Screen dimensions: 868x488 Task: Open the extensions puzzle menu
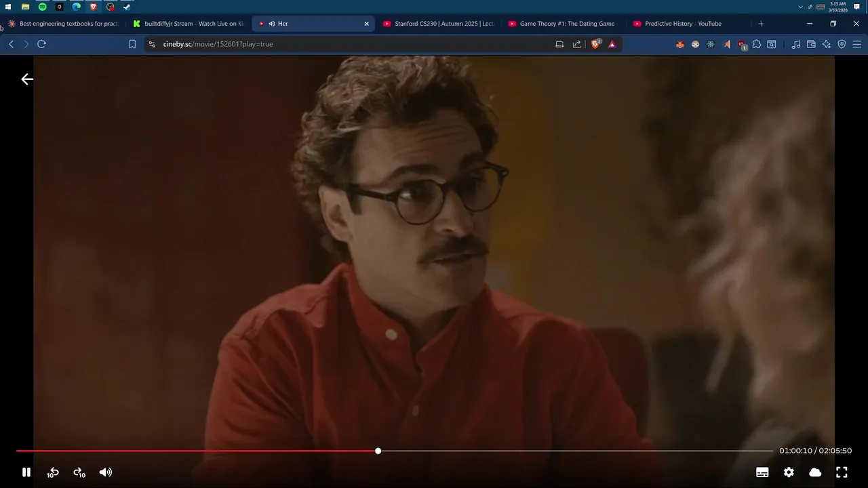757,44
